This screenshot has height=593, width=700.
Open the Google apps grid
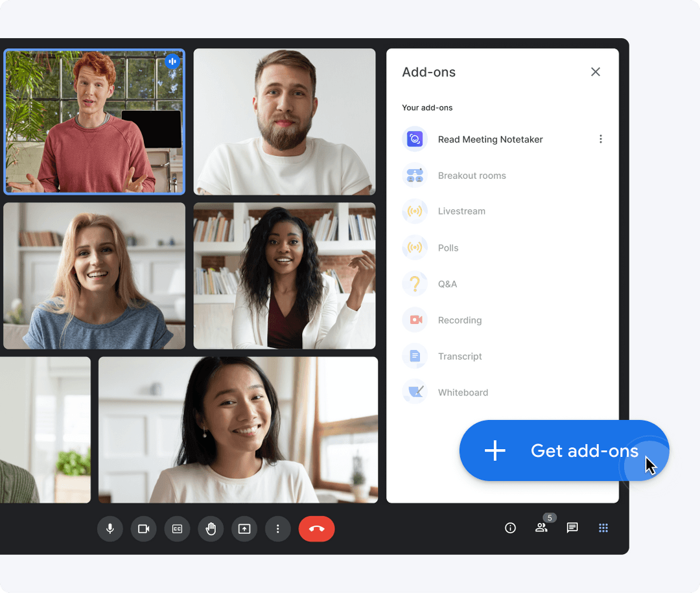click(x=603, y=528)
